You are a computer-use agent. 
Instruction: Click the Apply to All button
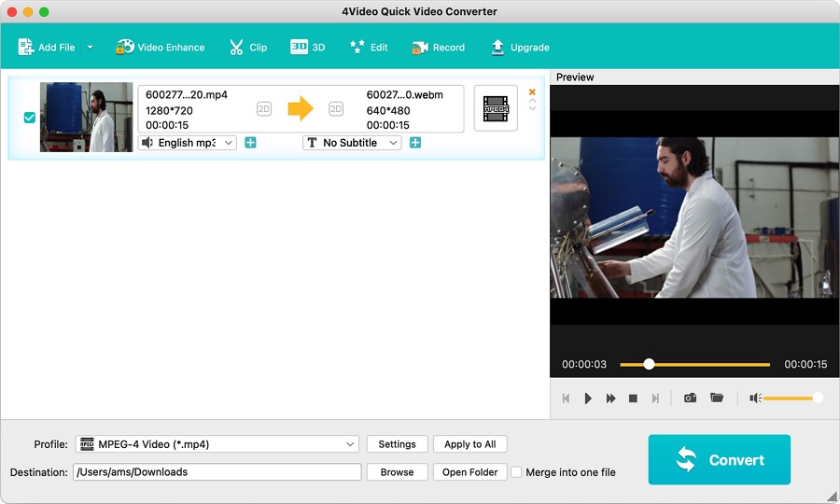click(469, 444)
